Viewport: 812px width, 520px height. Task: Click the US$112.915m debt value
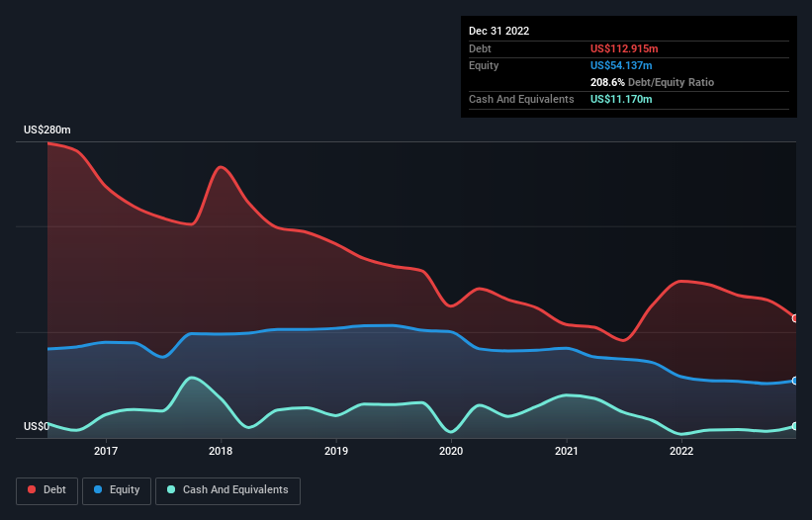pyautogui.click(x=624, y=48)
